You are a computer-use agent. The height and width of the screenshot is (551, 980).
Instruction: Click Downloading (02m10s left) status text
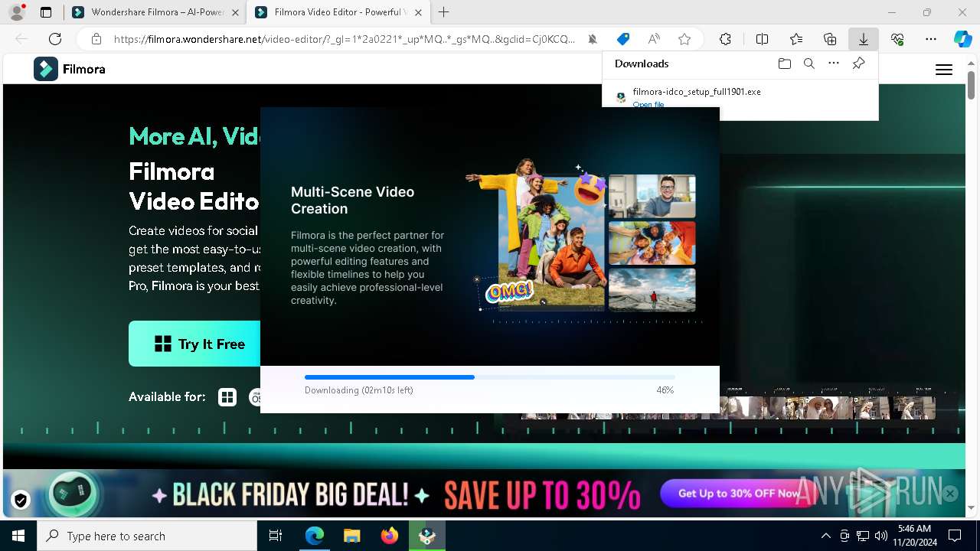[x=359, y=390]
